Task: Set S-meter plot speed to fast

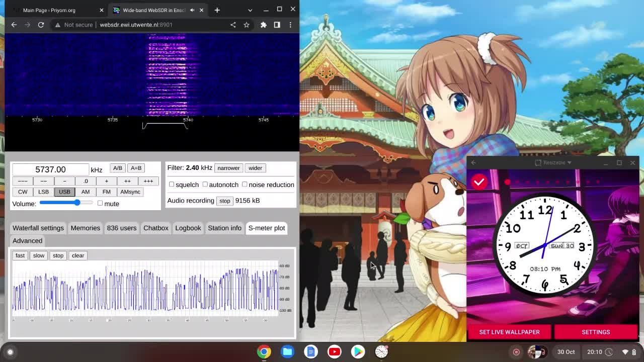Action: (x=20, y=255)
